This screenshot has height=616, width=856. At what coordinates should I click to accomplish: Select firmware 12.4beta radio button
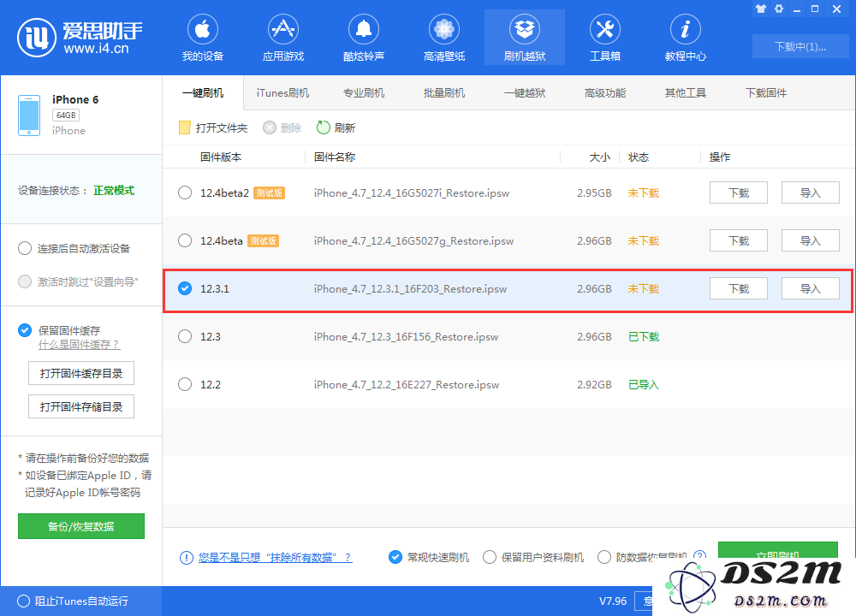coord(185,240)
